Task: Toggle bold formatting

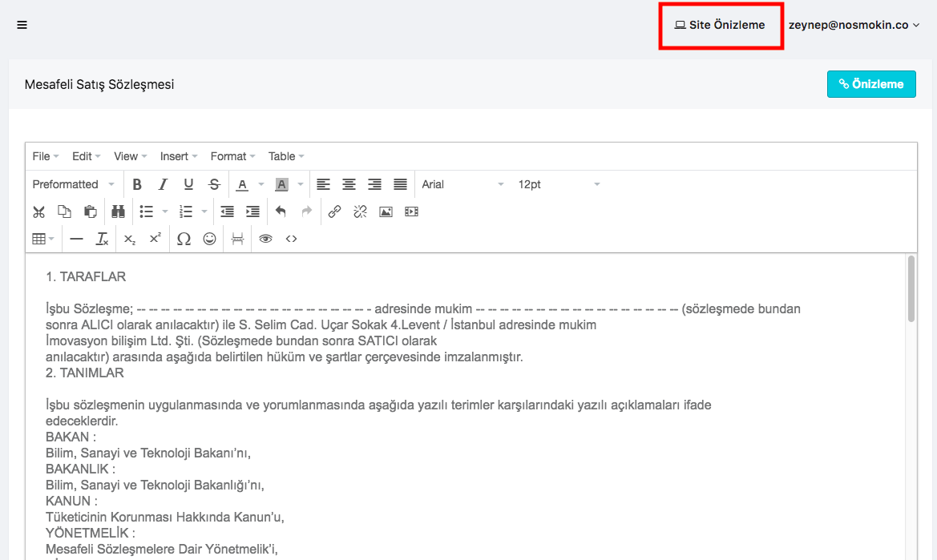Action: (x=137, y=184)
